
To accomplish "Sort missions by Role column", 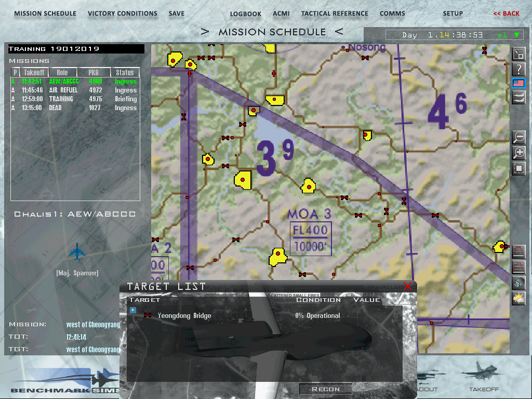I will pyautogui.click(x=63, y=72).
